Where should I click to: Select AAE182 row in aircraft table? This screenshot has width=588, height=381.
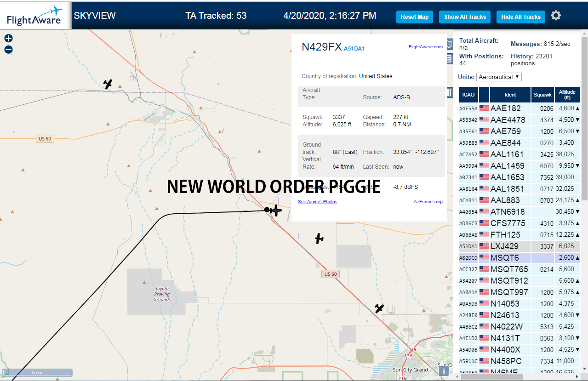(x=519, y=108)
